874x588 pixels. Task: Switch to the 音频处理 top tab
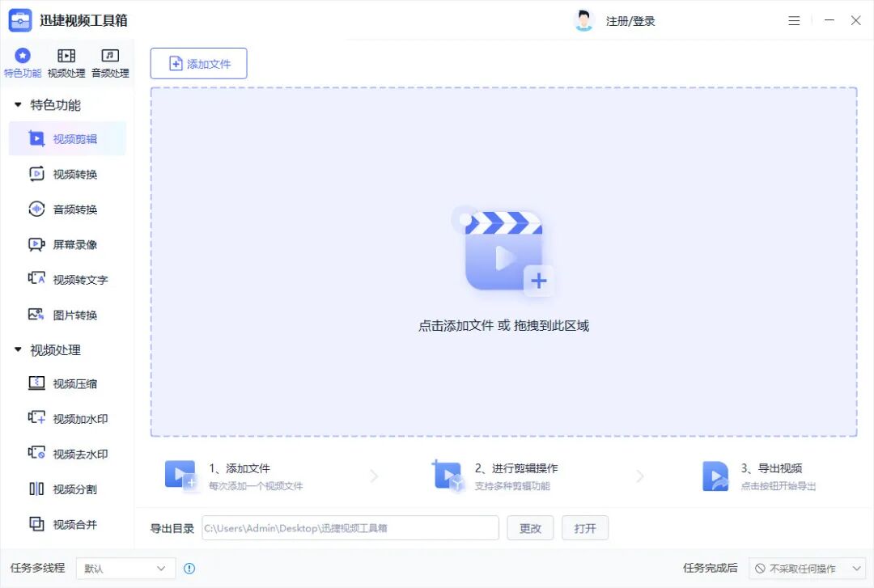[108, 62]
